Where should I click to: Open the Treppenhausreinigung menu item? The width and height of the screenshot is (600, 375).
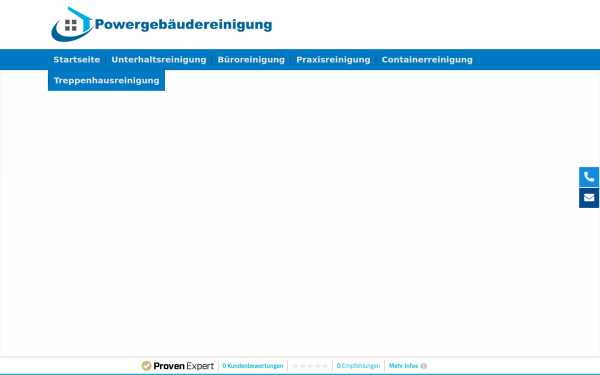106,80
